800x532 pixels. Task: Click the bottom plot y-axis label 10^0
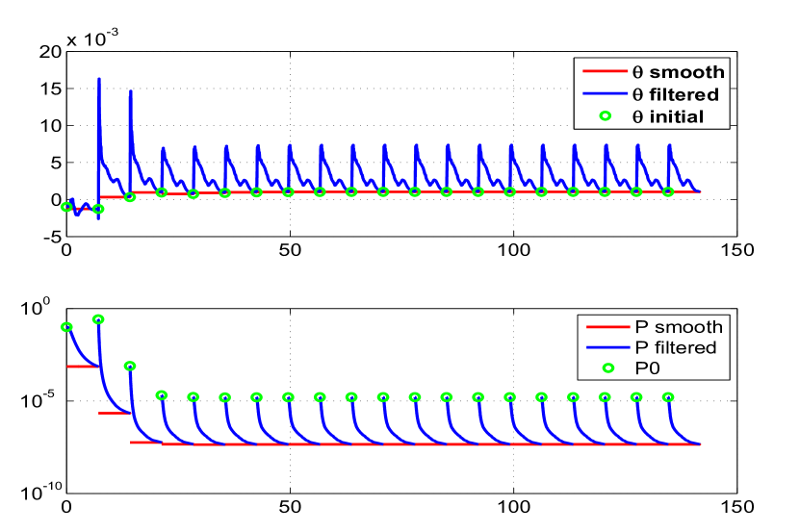pyautogui.click(x=36, y=307)
